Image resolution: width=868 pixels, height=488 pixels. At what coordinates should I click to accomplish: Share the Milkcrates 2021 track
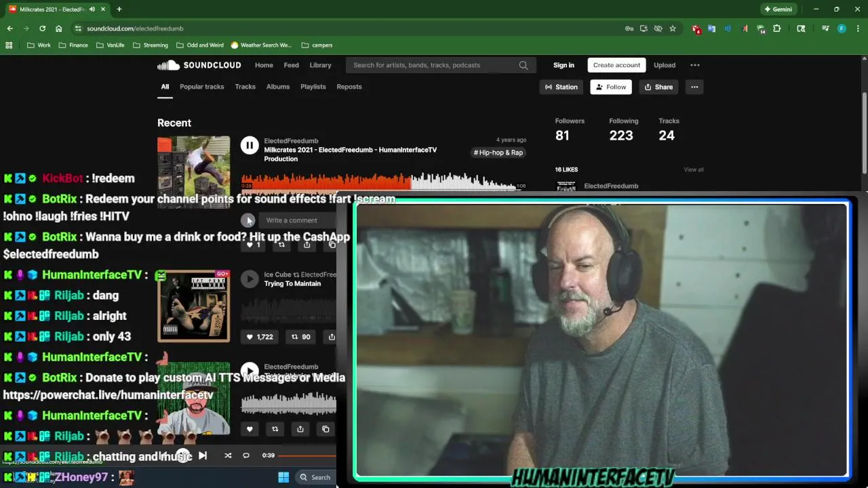[x=307, y=245]
